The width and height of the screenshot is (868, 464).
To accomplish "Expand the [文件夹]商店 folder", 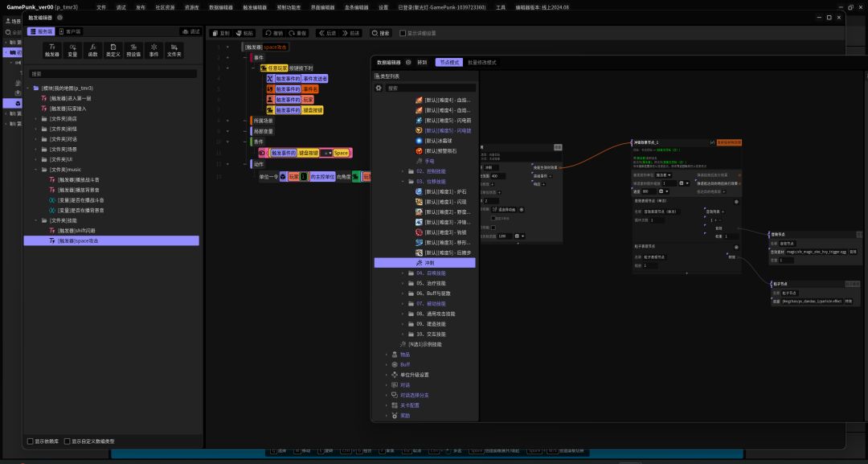I will coord(36,118).
